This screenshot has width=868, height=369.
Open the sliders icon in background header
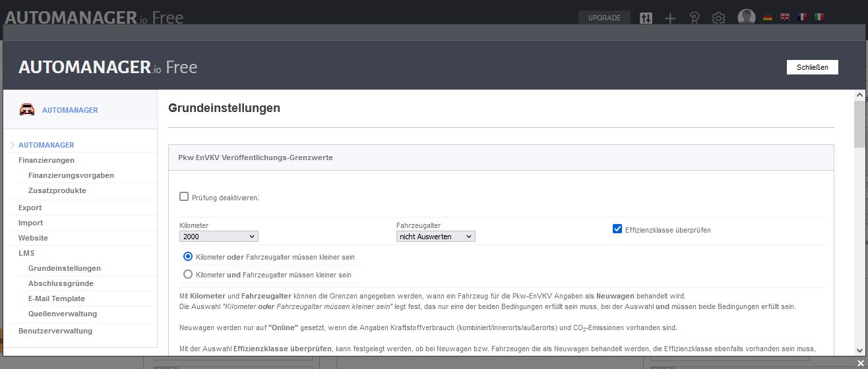tap(646, 18)
